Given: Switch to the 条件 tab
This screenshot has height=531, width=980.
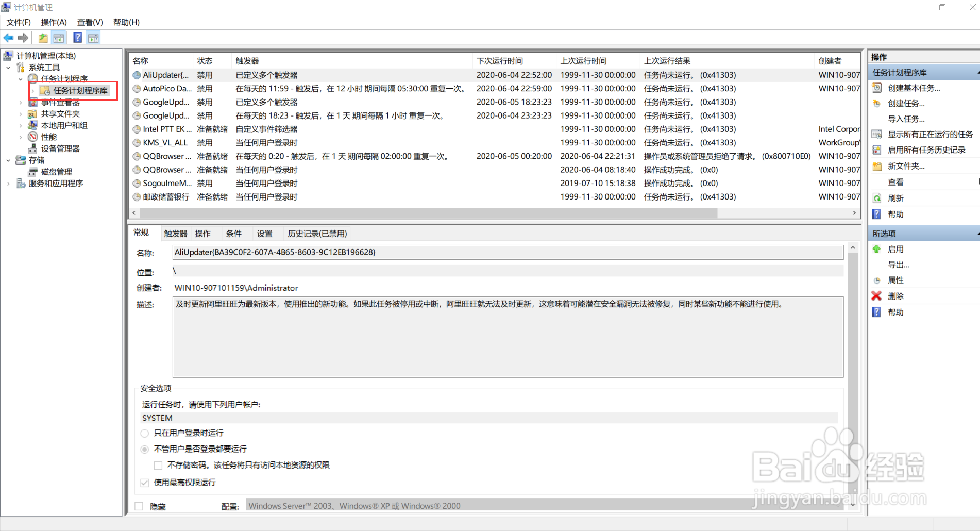Looking at the screenshot, I should [233, 234].
